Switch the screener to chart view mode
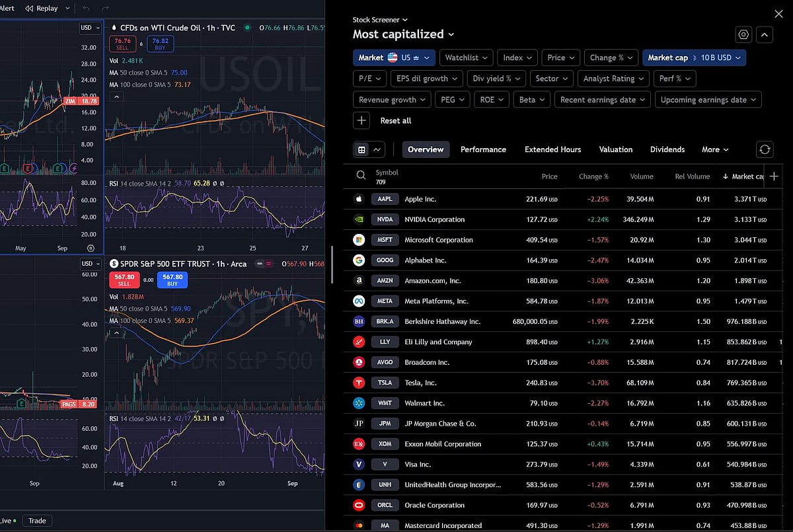The image size is (793, 532). coord(375,149)
